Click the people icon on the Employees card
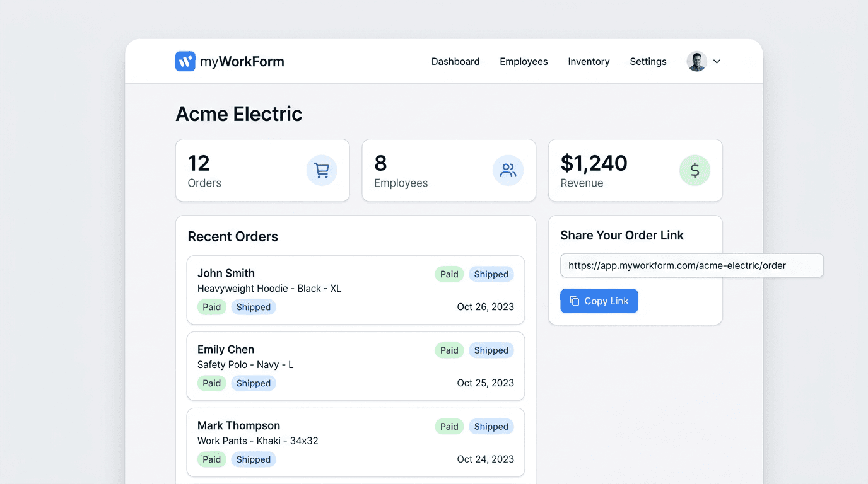Viewport: 868px width, 484px height. point(508,170)
